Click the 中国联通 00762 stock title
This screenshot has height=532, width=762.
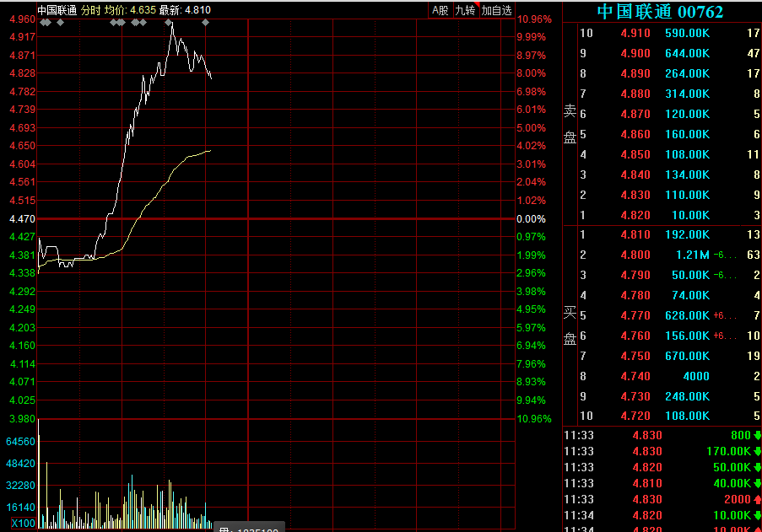(x=660, y=11)
